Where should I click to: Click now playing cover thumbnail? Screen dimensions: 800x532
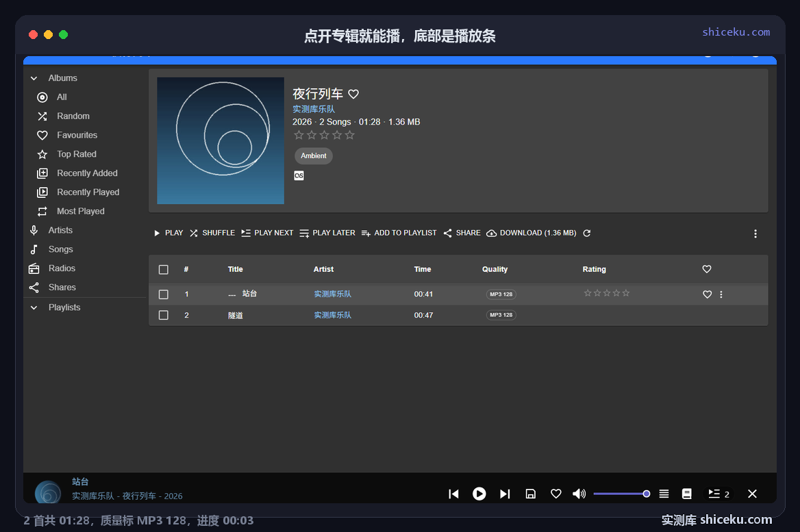point(48,492)
